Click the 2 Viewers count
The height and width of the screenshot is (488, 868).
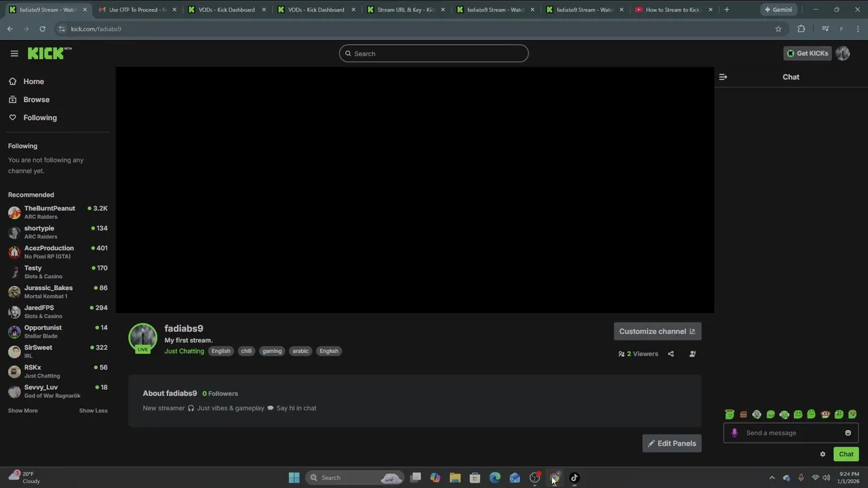coord(638,354)
